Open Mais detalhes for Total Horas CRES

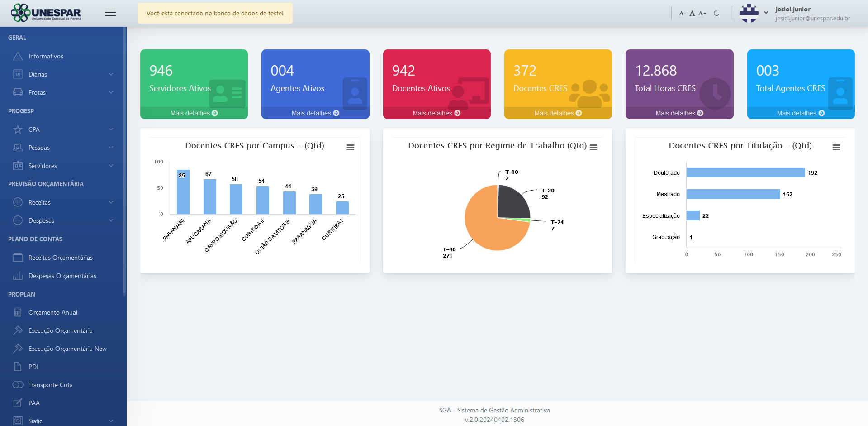[679, 113]
